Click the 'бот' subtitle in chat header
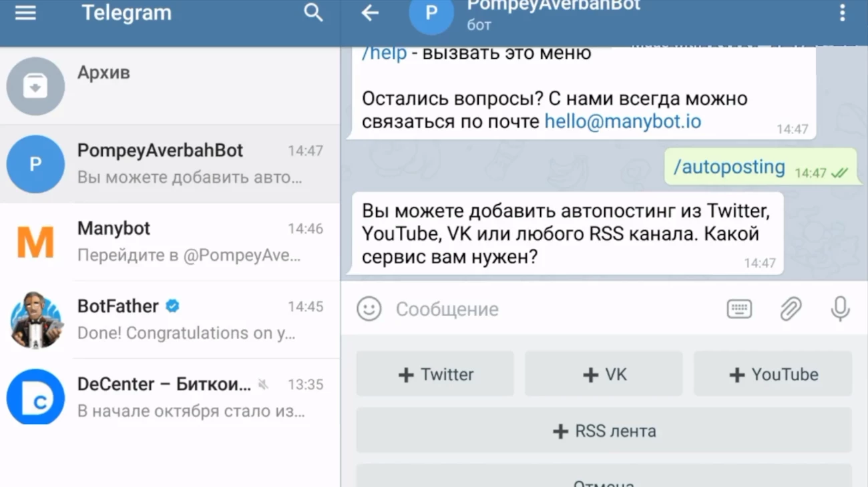This screenshot has width=868, height=487. click(479, 25)
